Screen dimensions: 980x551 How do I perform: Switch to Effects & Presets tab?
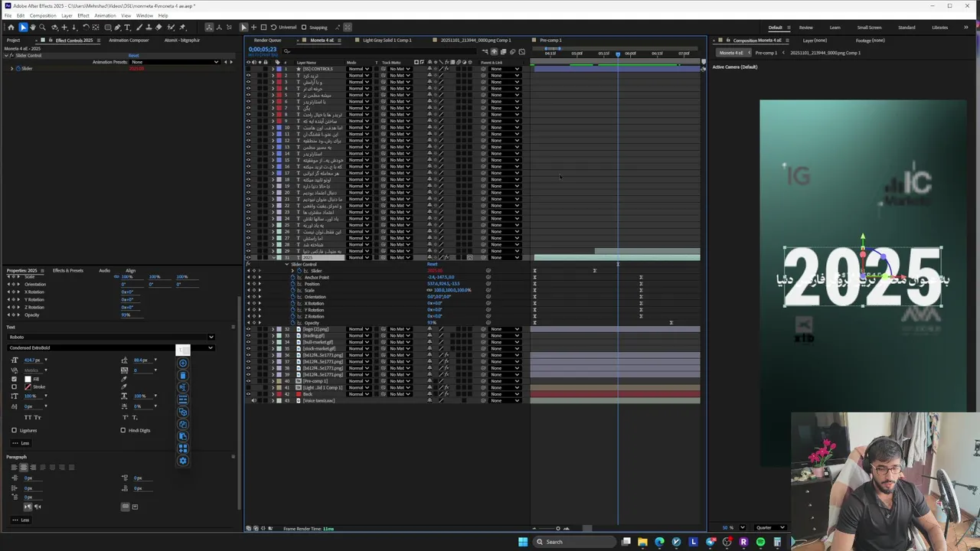pos(68,270)
